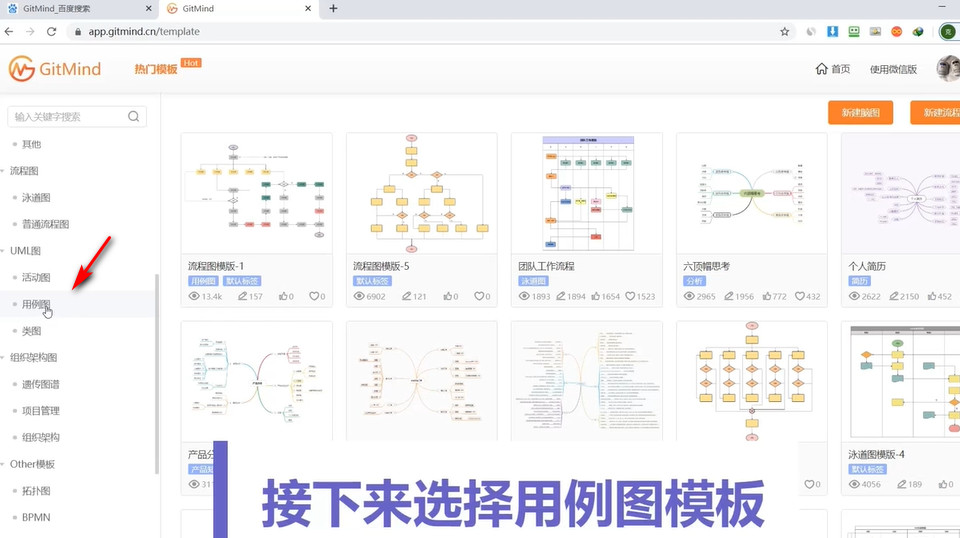Click the 分析 tag on 六顶帽思考
Image resolution: width=960 pixels, height=538 pixels.
694,281
